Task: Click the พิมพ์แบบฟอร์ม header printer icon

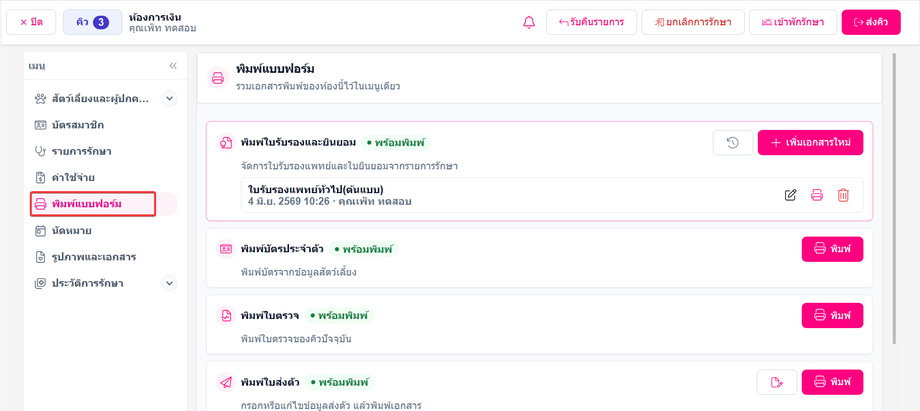Action: [218, 78]
